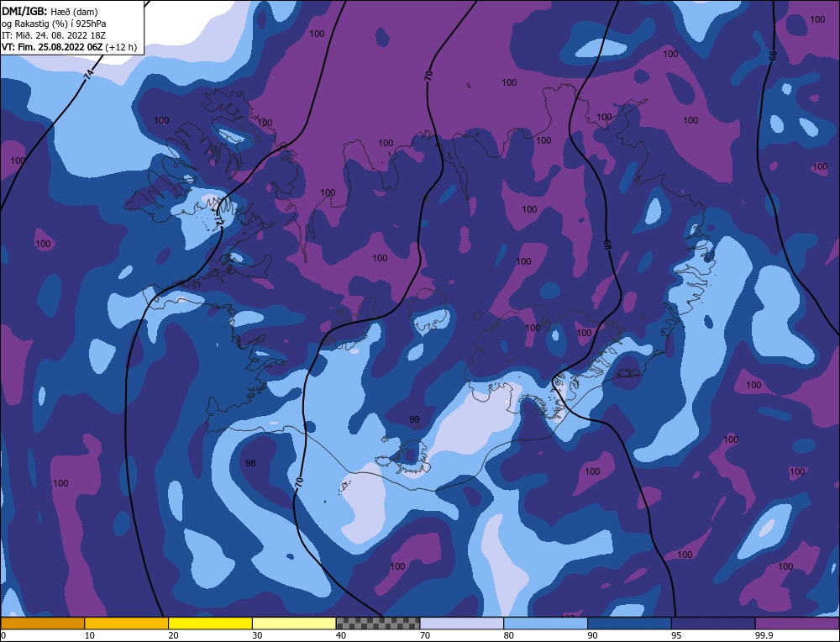The image size is (840, 642).
Task: Click the legend tick label '40'
Action: click(341, 635)
